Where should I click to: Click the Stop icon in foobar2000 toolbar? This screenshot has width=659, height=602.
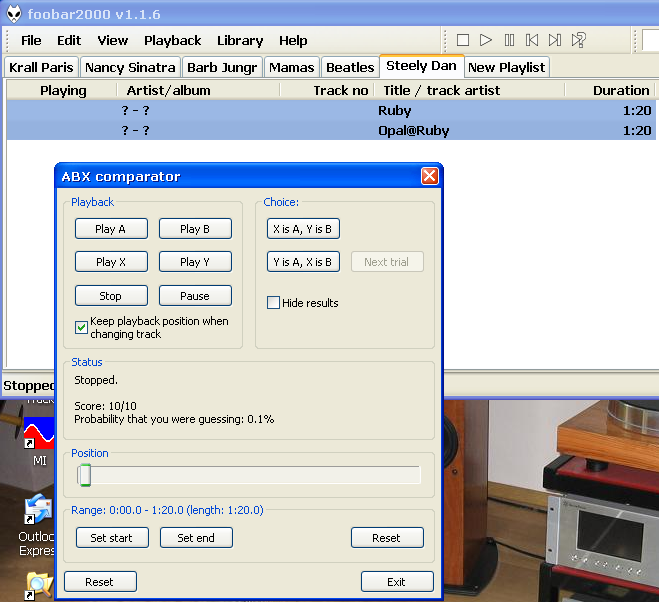463,40
